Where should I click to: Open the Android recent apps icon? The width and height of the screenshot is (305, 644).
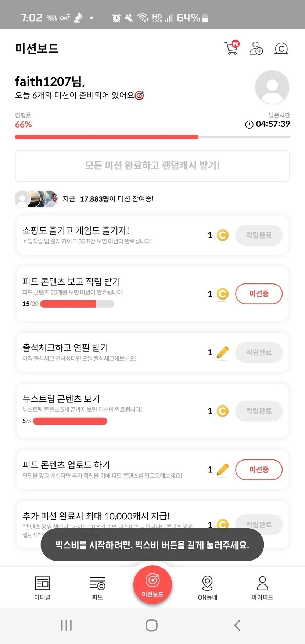click(x=66, y=625)
